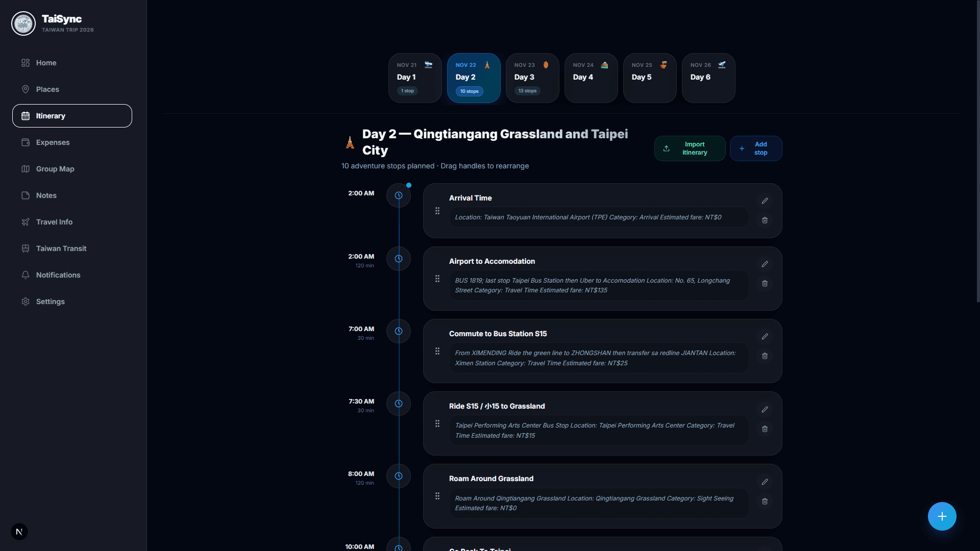Delete the Ride S15 to Grassland stop
The width and height of the screenshot is (980, 551).
point(765,429)
